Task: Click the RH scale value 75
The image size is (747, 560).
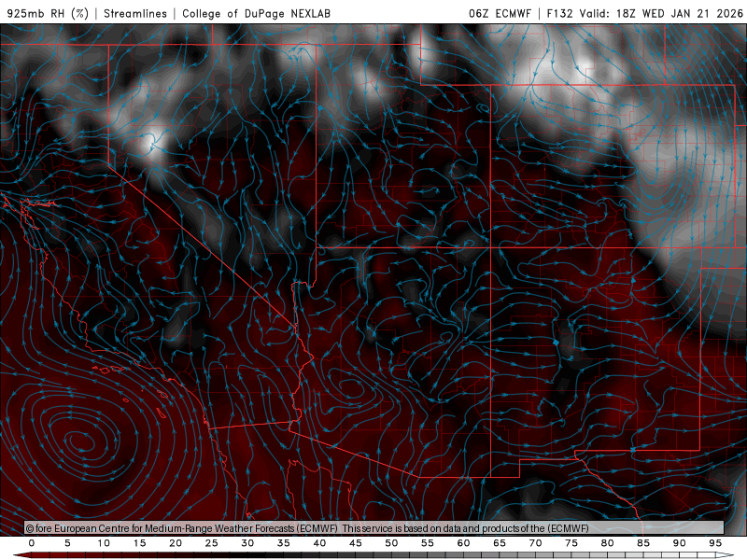Action: tap(571, 543)
